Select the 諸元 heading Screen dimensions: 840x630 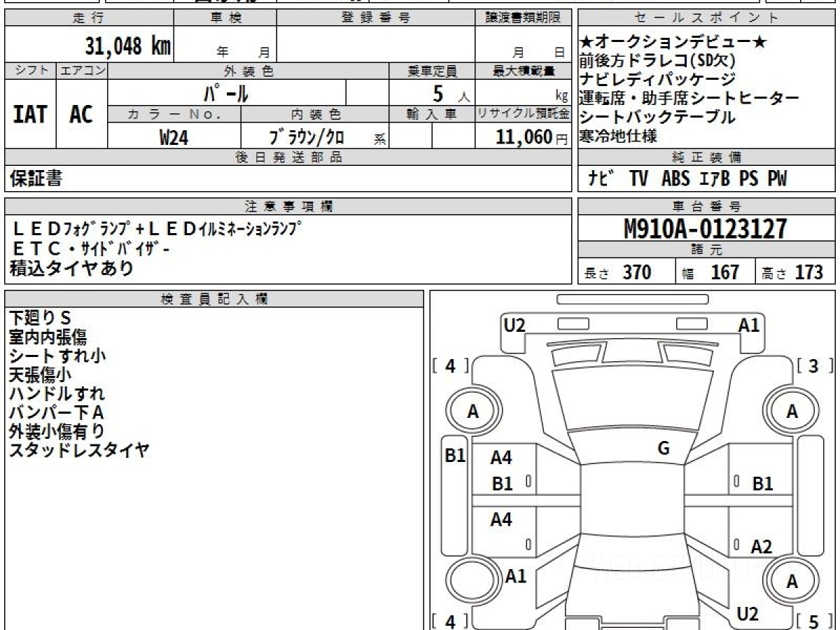point(707,250)
